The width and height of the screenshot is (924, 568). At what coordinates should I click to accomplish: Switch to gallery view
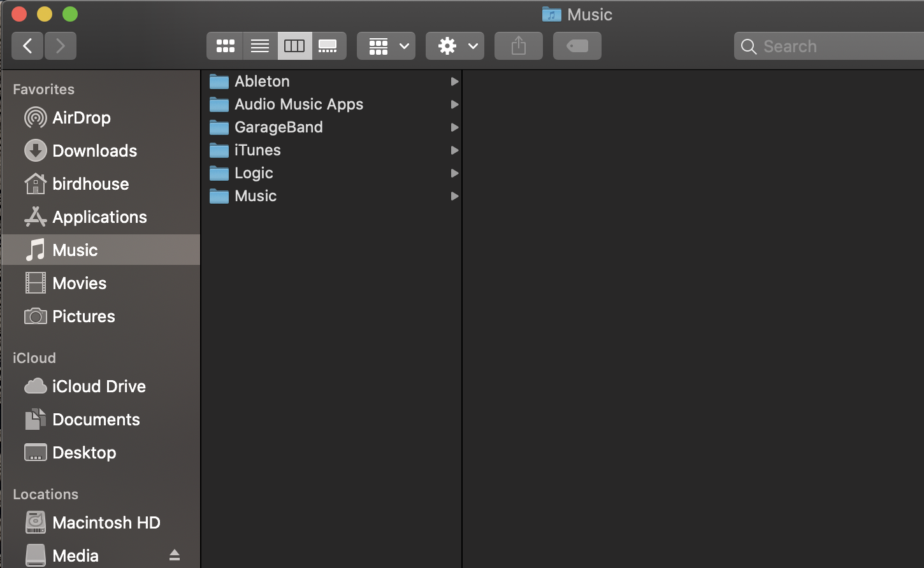[329, 46]
